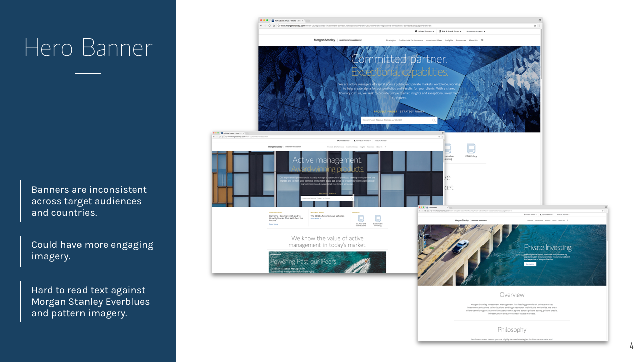Select the Individual Investor browser tab
The image size is (644, 362).
click(232, 133)
